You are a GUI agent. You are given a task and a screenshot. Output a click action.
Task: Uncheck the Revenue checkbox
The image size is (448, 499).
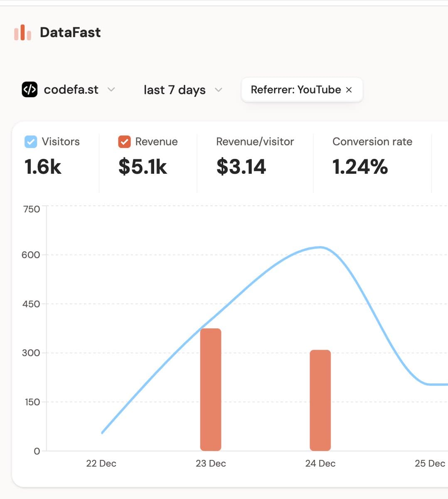(124, 142)
